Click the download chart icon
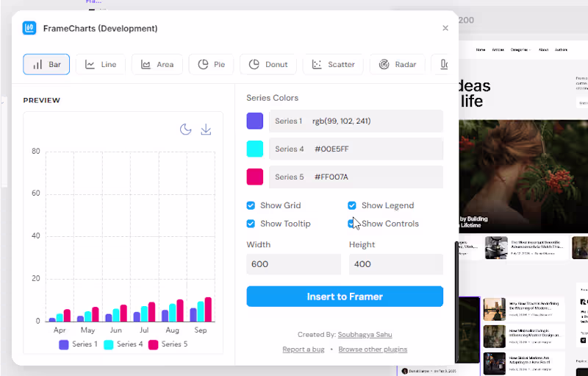The height and width of the screenshot is (376, 588). [206, 130]
